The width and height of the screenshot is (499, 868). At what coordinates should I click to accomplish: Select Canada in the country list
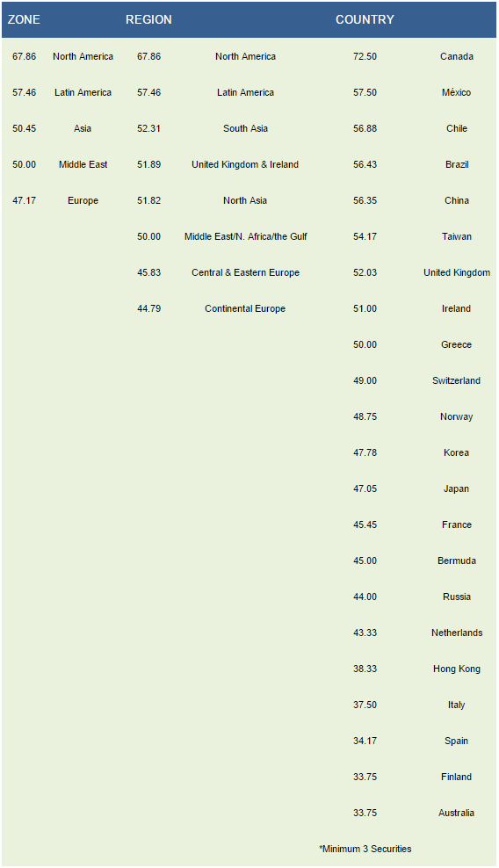456,56
